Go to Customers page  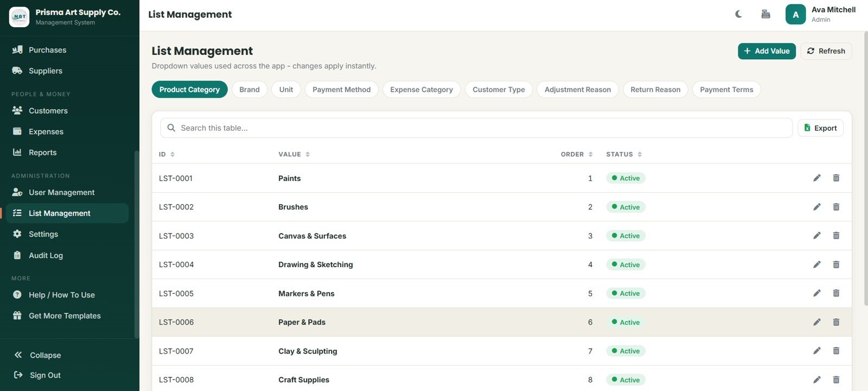coord(67,111)
